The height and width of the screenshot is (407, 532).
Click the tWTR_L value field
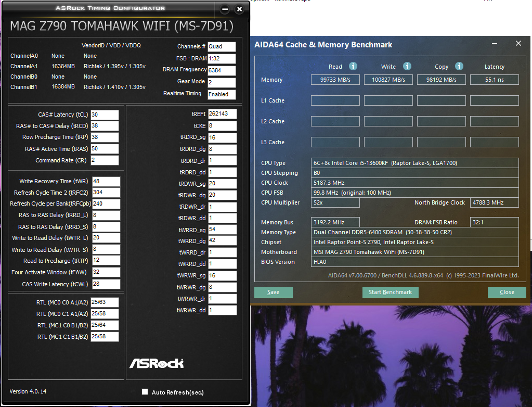coord(106,238)
